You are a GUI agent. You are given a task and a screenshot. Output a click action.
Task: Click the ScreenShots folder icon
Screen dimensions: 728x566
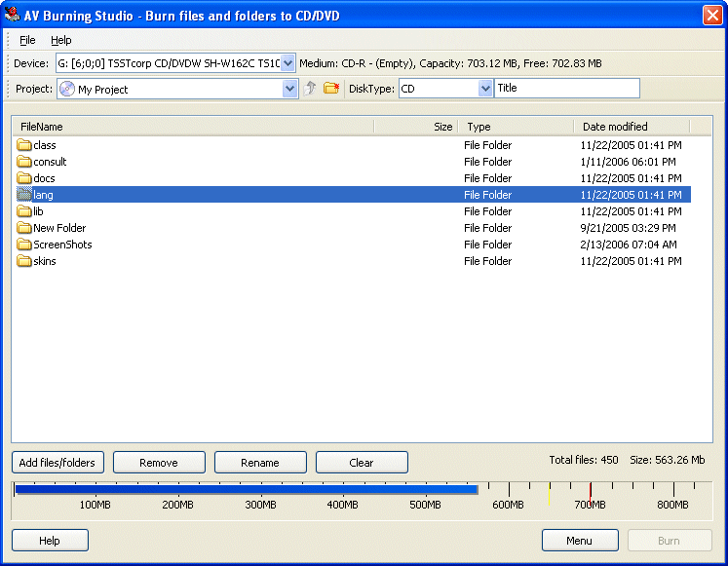click(x=24, y=245)
